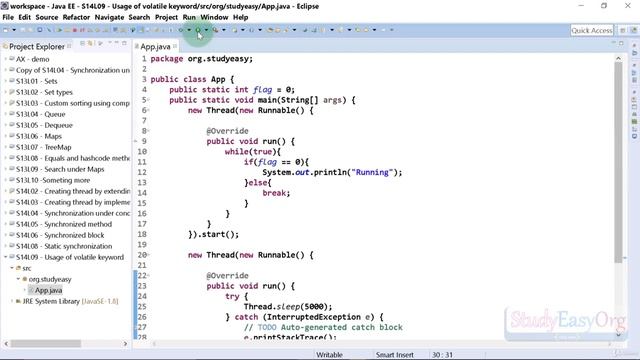
Task: Select the S14L06 - Synchronized block project
Action: (x=60, y=235)
